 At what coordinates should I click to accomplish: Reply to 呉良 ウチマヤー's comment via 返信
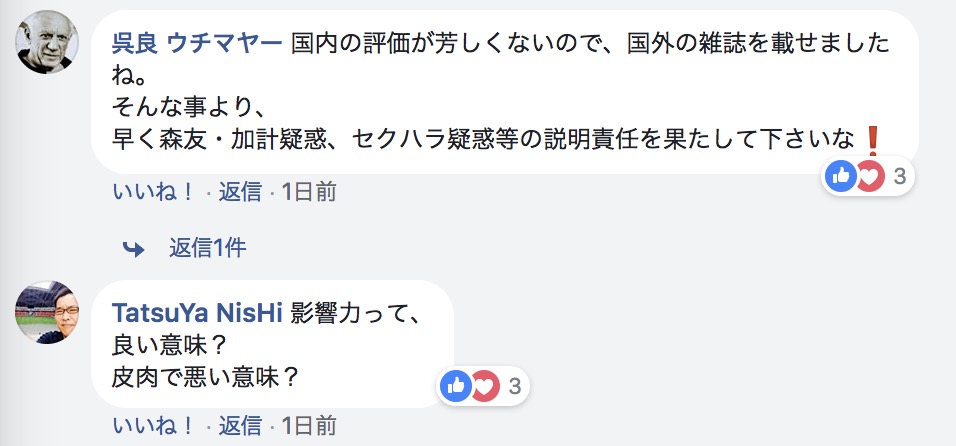click(240, 192)
